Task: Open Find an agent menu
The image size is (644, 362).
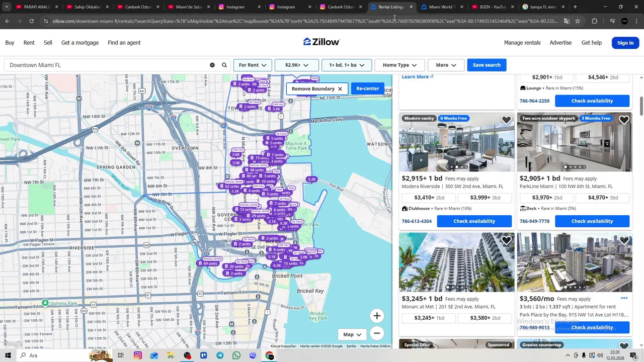Action: tap(124, 43)
